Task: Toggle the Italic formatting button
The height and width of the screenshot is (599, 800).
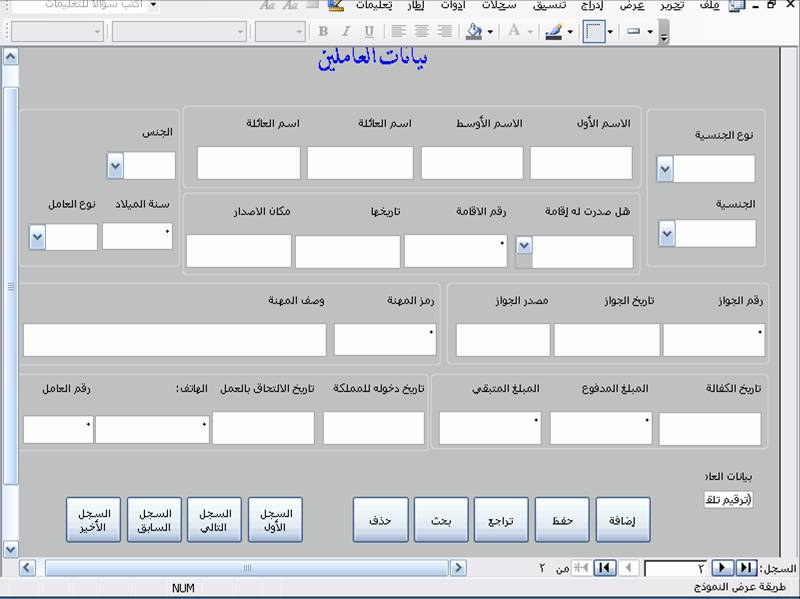Action: 346,32
